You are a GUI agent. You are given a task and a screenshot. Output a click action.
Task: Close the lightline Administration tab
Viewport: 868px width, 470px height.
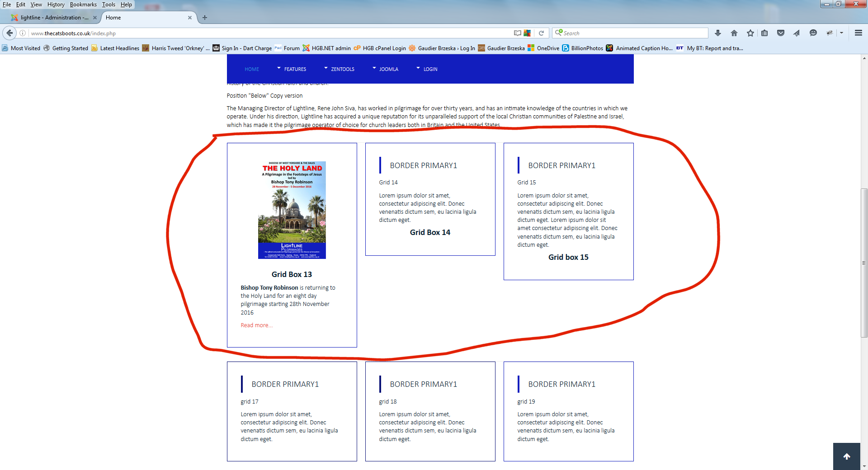tap(95, 18)
